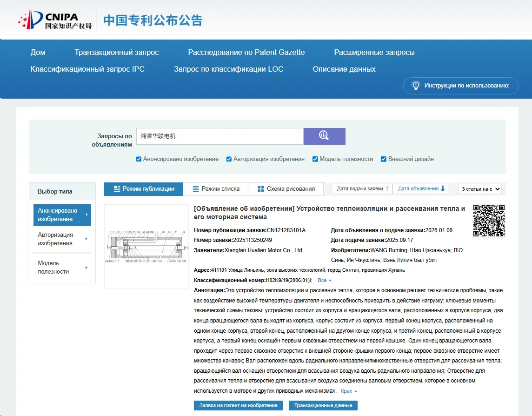532x416 pixels.
Task: Click the publication mode view icon
Action: click(117, 189)
